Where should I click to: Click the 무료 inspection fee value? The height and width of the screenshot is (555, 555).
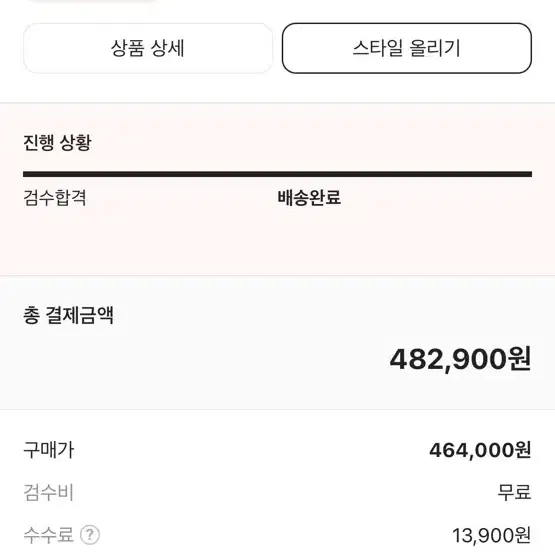514,492
